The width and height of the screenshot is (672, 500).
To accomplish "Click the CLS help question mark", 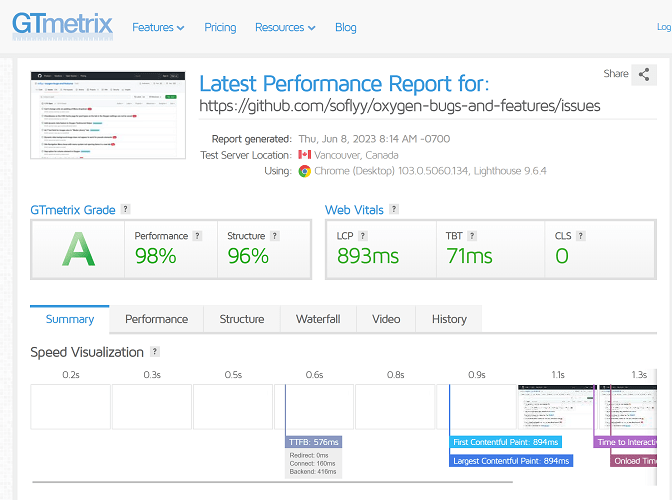I will coord(581,236).
